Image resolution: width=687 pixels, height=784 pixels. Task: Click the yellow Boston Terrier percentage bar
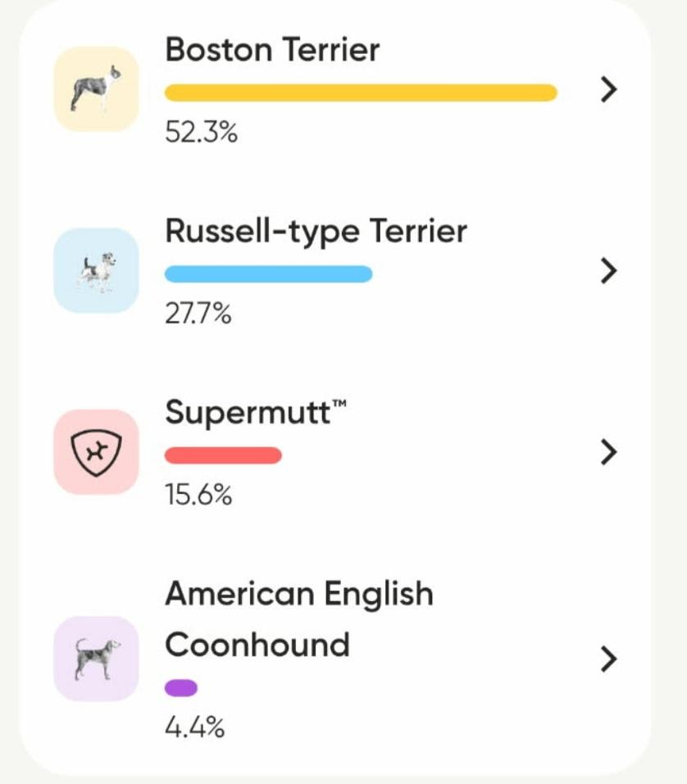[x=361, y=93]
